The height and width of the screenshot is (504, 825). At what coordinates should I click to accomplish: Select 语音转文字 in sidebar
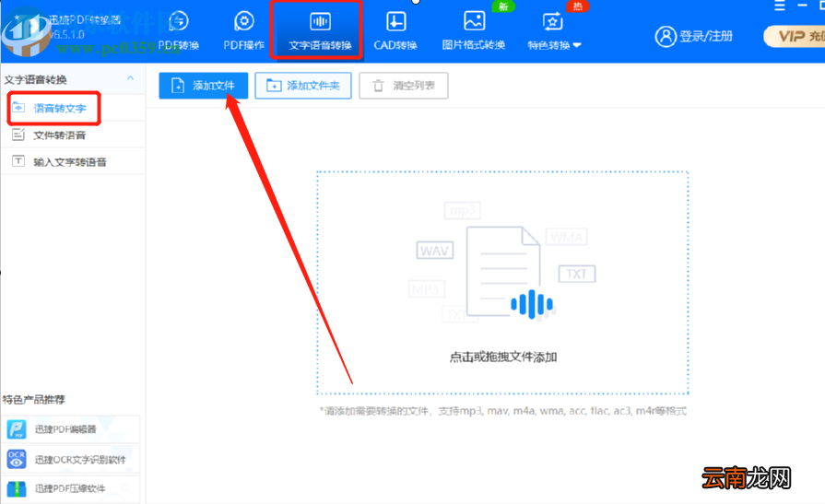coord(73,109)
